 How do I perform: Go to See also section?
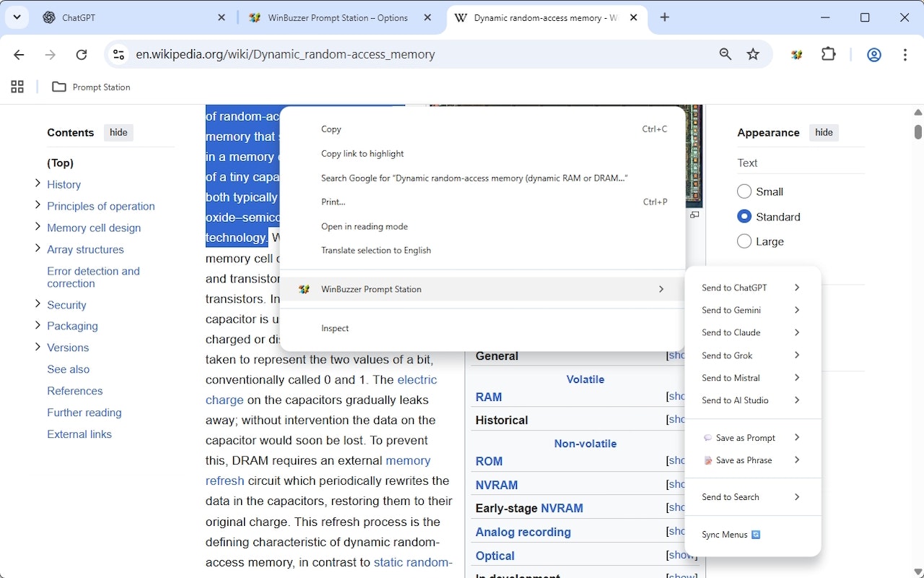[x=68, y=369]
